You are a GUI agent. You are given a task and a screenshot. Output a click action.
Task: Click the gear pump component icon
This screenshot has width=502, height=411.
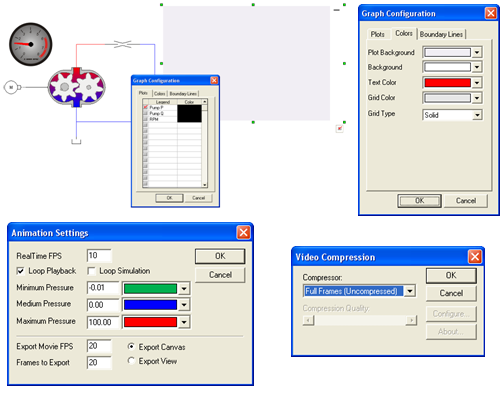pos(77,87)
